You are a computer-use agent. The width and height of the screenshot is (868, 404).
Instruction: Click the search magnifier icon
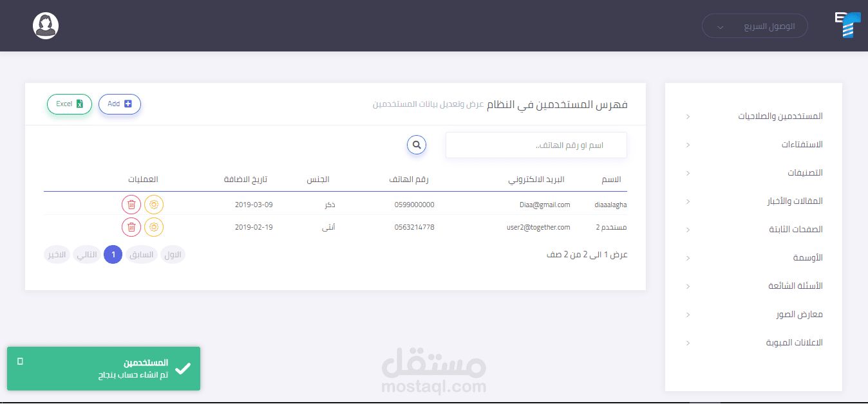tap(416, 145)
